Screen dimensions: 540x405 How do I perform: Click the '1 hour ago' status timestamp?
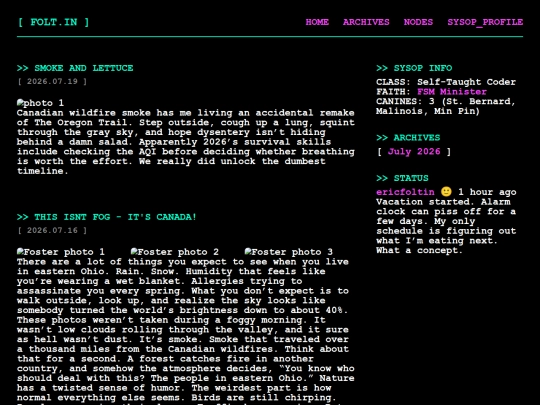point(487,192)
